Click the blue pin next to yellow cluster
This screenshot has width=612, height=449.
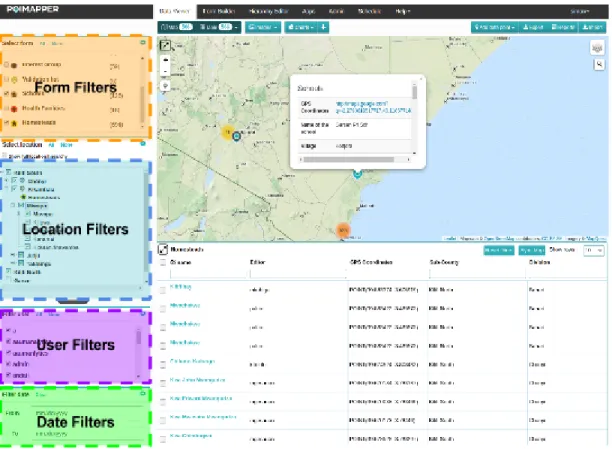pos(237,136)
